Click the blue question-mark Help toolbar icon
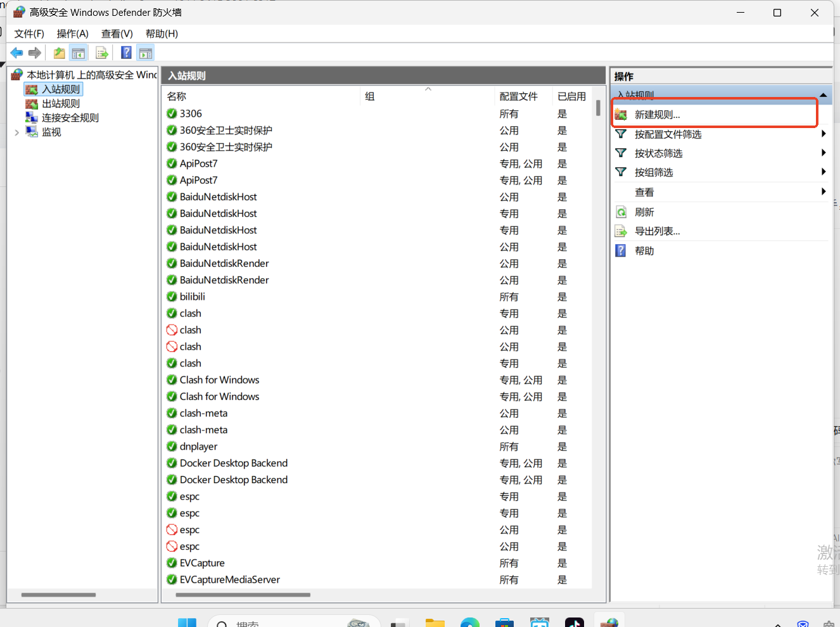840x627 pixels. click(127, 53)
